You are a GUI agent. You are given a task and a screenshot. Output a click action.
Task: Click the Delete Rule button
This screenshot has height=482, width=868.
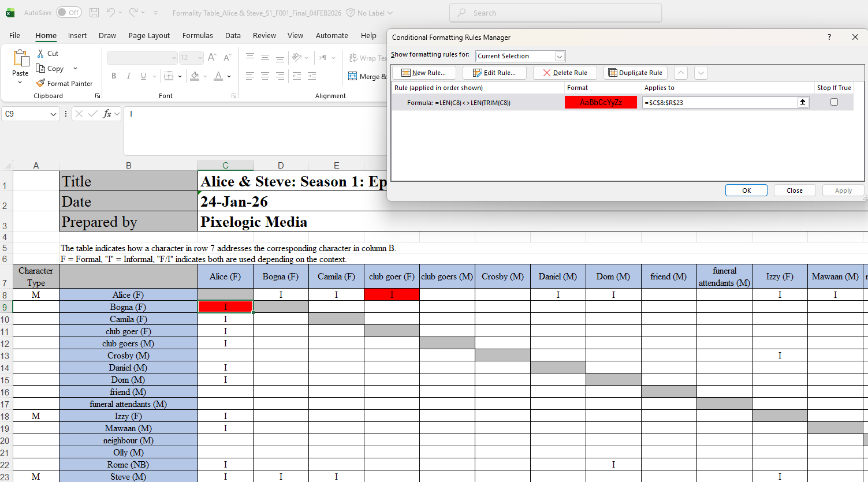[x=565, y=73]
